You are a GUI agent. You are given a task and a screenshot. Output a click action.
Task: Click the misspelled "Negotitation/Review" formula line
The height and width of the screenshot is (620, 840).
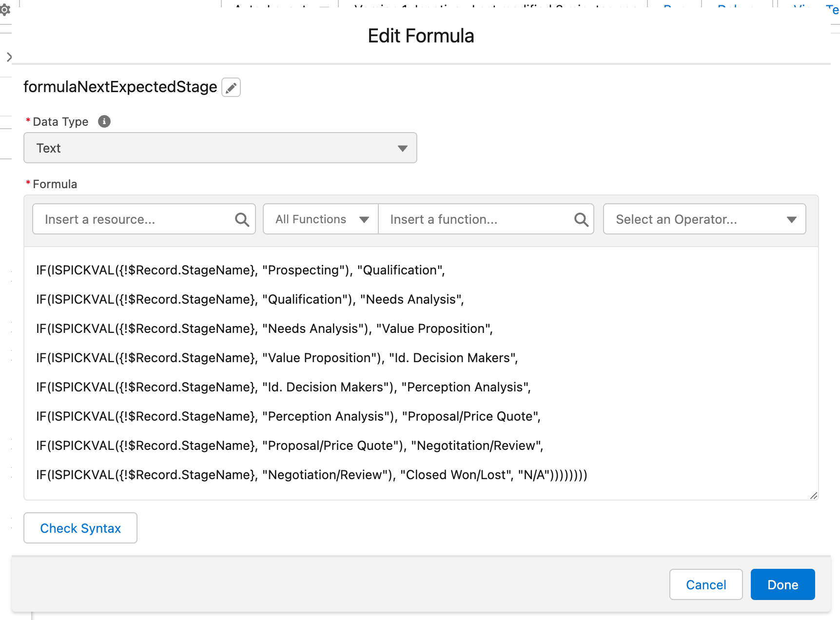pyautogui.click(x=290, y=446)
